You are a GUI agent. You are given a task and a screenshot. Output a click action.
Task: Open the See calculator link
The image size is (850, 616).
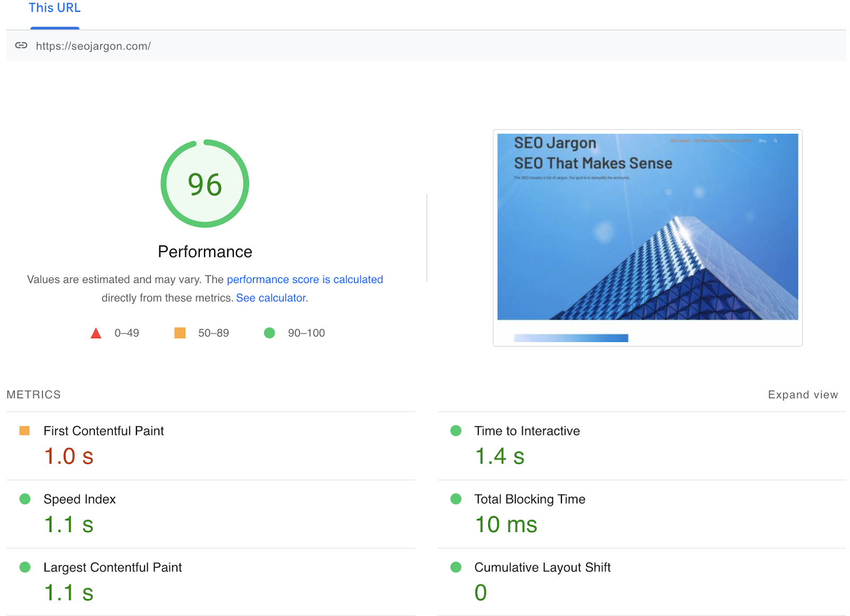coord(272,298)
